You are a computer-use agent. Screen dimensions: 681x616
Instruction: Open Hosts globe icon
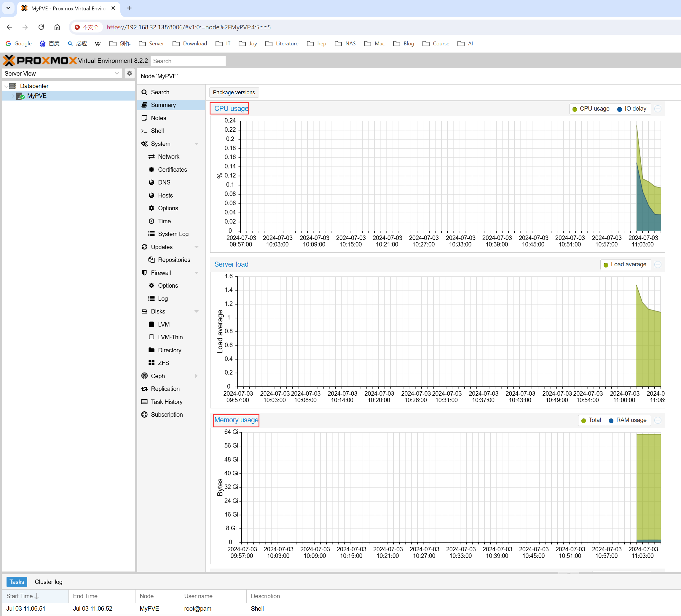151,195
